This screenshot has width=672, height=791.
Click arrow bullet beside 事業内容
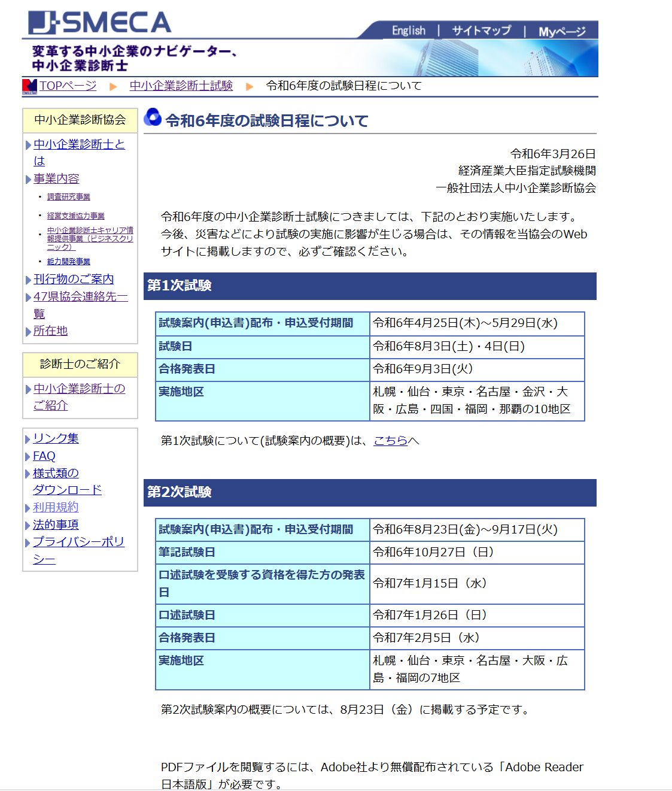coord(28,179)
